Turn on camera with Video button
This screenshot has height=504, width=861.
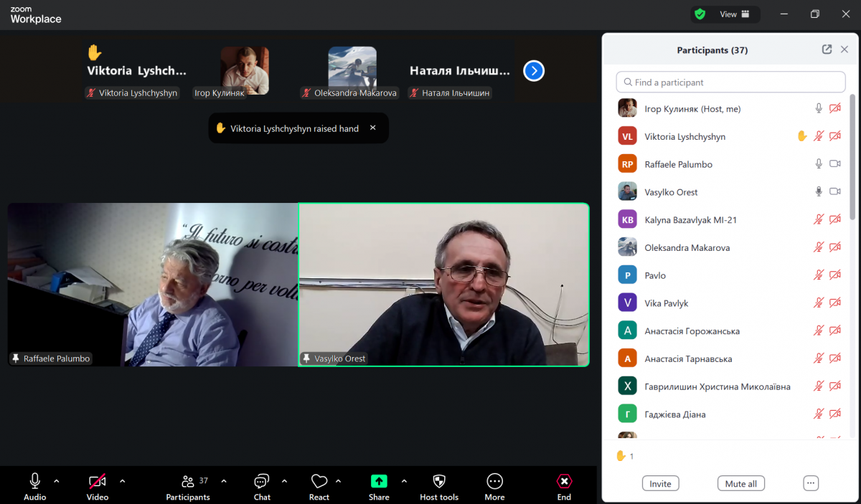pyautogui.click(x=98, y=481)
